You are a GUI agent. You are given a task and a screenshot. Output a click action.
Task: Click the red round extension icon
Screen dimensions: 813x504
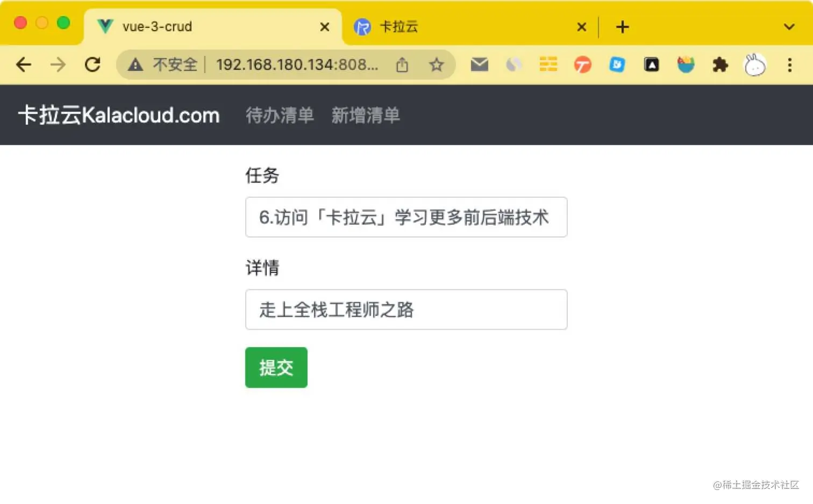tap(583, 65)
